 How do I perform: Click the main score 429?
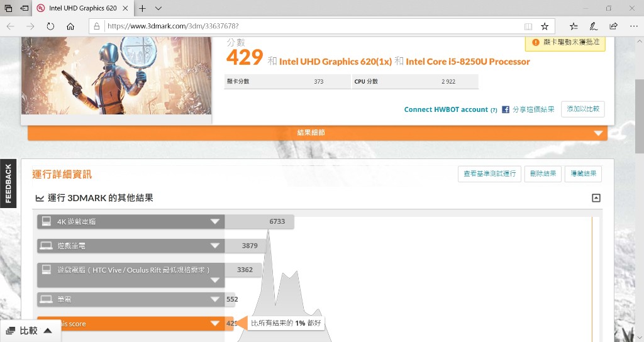coord(245,57)
